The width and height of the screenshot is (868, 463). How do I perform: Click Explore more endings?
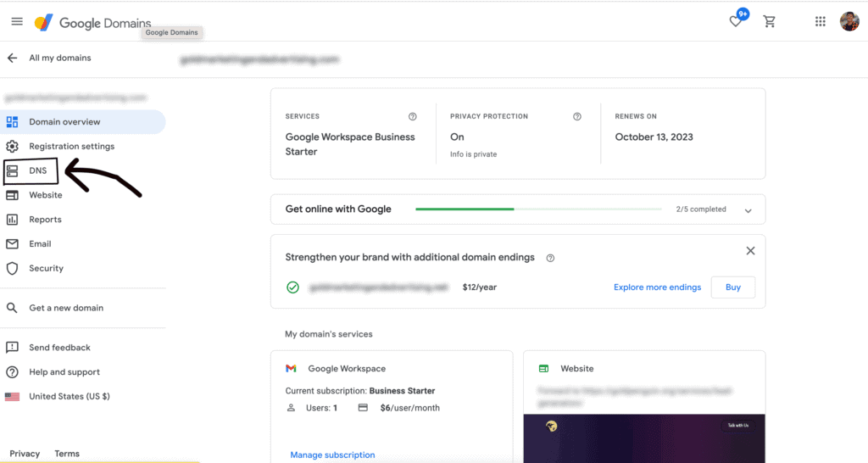(657, 287)
